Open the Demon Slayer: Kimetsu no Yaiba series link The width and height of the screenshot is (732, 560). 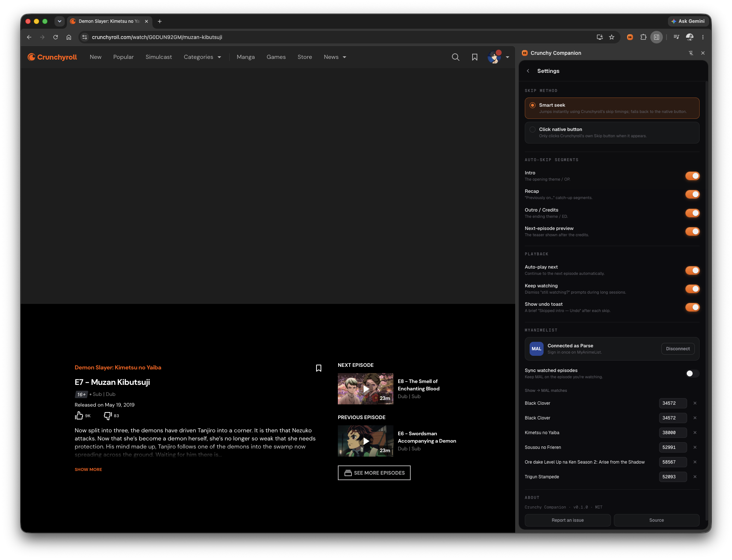click(118, 368)
